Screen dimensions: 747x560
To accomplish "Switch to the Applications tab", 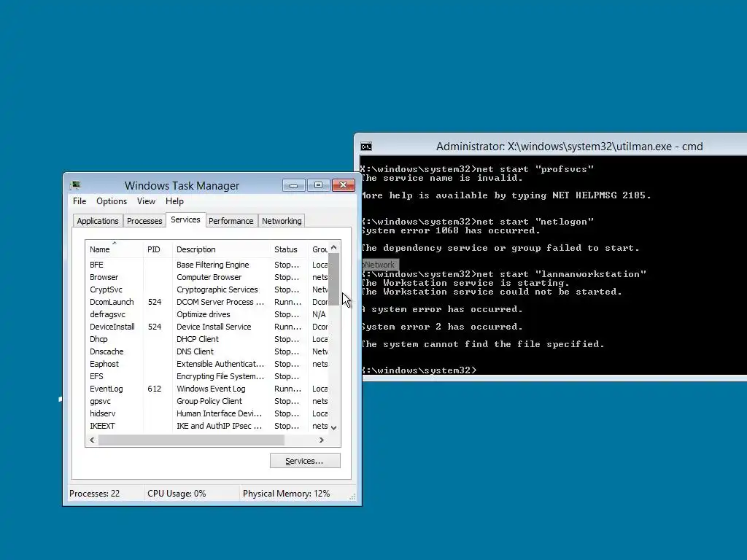I will pos(98,221).
